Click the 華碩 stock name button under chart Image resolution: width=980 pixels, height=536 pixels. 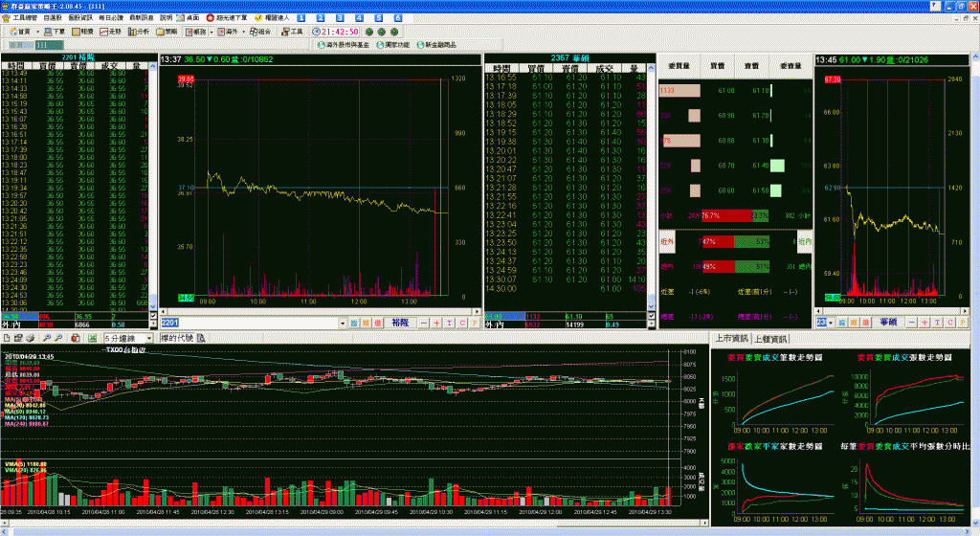coord(889,323)
